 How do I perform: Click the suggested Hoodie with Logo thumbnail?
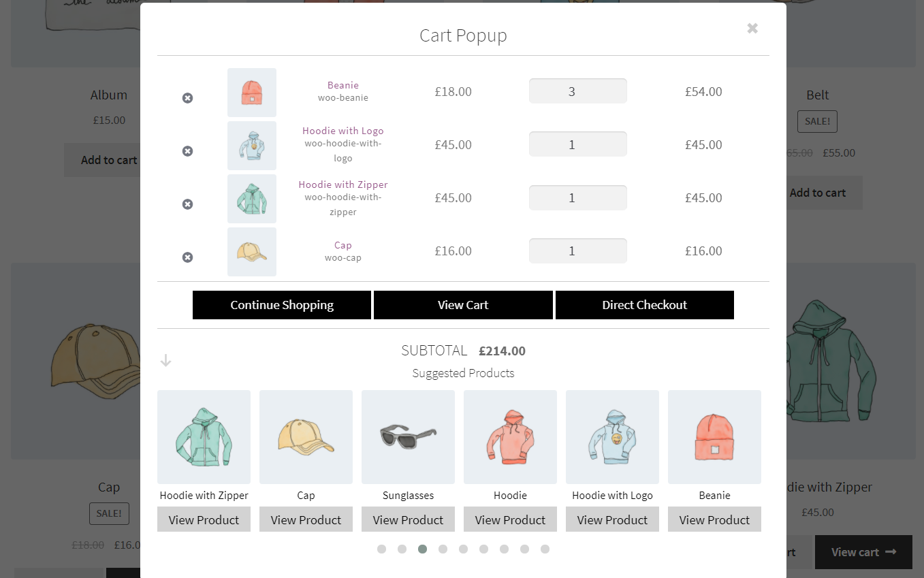pos(612,436)
